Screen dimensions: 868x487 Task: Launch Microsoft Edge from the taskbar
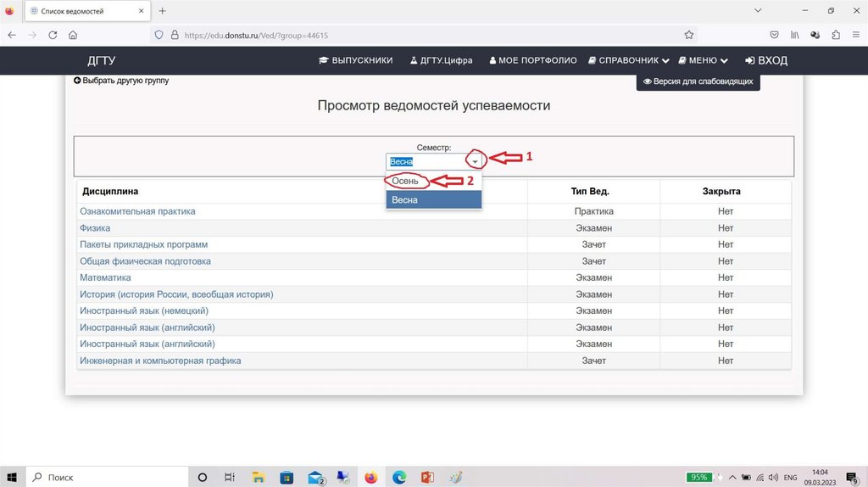point(399,478)
